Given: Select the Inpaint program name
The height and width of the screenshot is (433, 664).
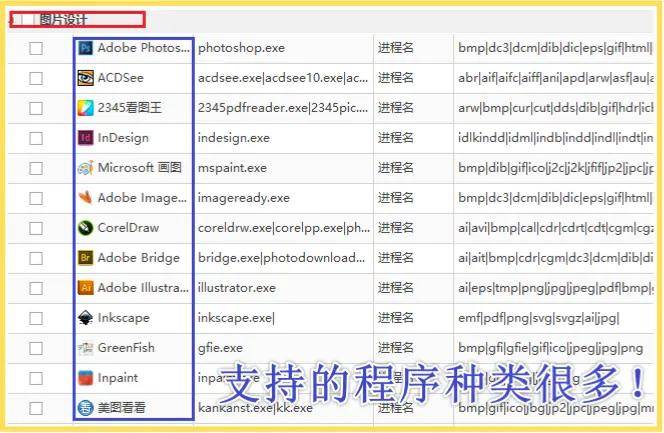Looking at the screenshot, I should pyautogui.click(x=118, y=378).
